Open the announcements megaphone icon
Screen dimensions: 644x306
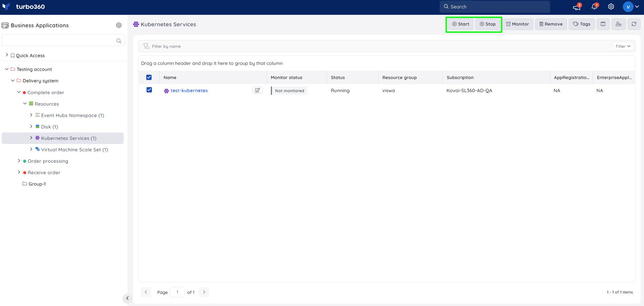coord(577,7)
